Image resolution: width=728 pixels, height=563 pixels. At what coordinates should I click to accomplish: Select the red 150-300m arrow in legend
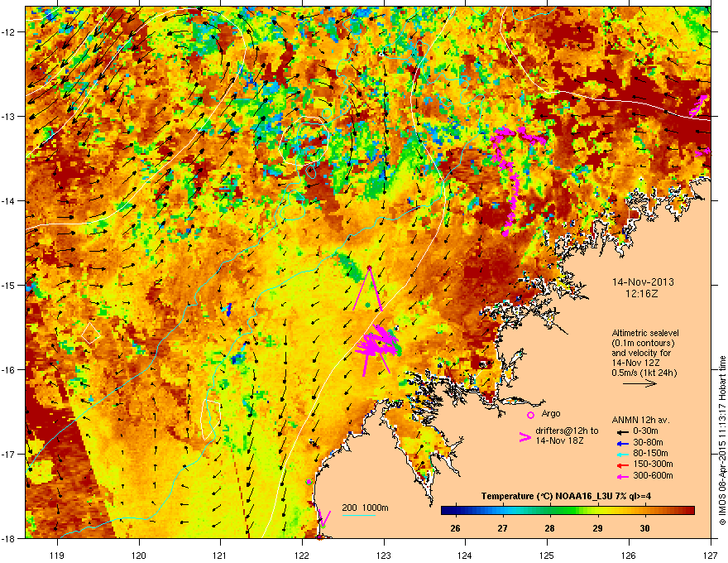click(x=621, y=464)
